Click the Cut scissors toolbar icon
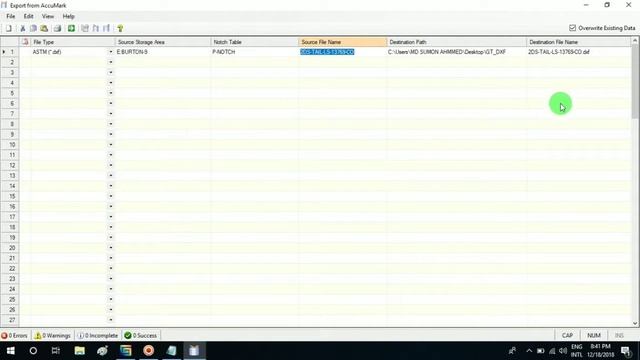Screen dimensions: 640x360 click(22, 28)
